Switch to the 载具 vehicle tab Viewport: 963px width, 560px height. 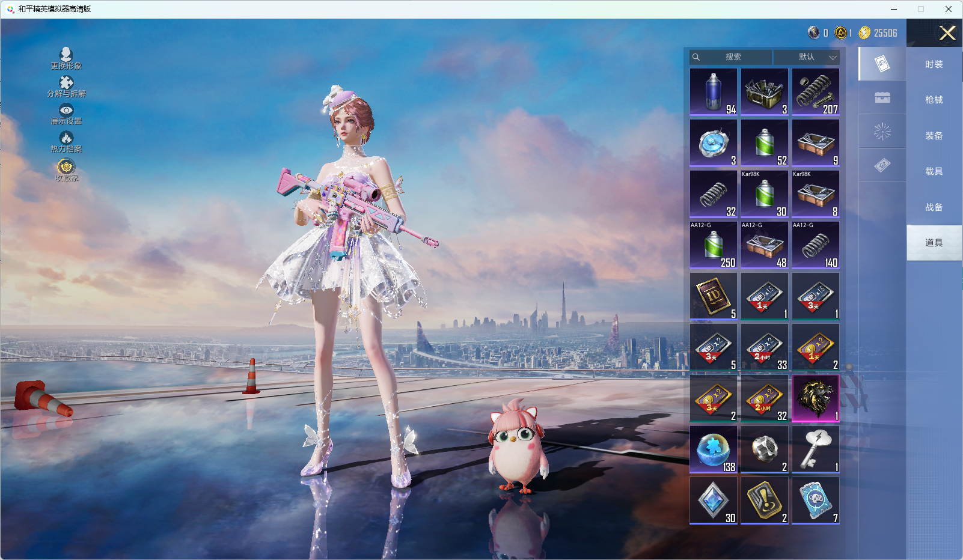[x=934, y=171]
